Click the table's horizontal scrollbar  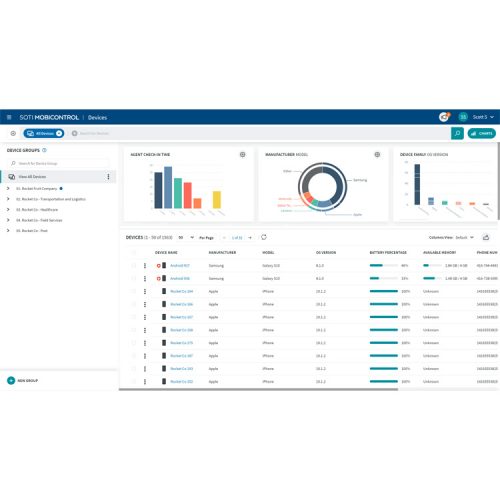click(258, 389)
